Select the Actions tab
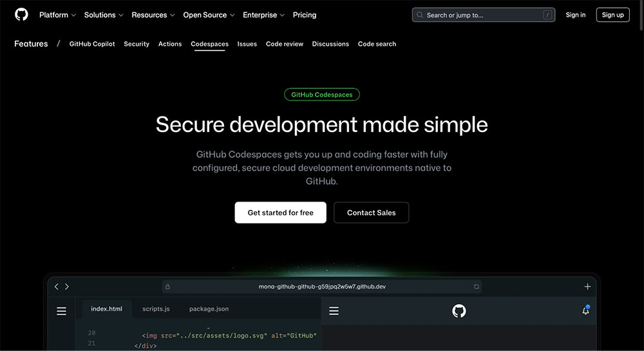Image resolution: width=644 pixels, height=351 pixels. (169, 44)
